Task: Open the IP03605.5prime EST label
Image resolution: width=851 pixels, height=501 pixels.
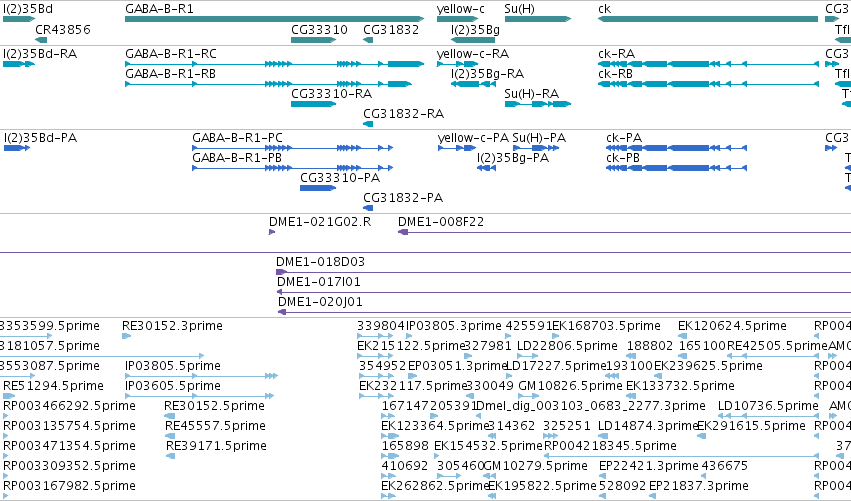Action: [173, 386]
